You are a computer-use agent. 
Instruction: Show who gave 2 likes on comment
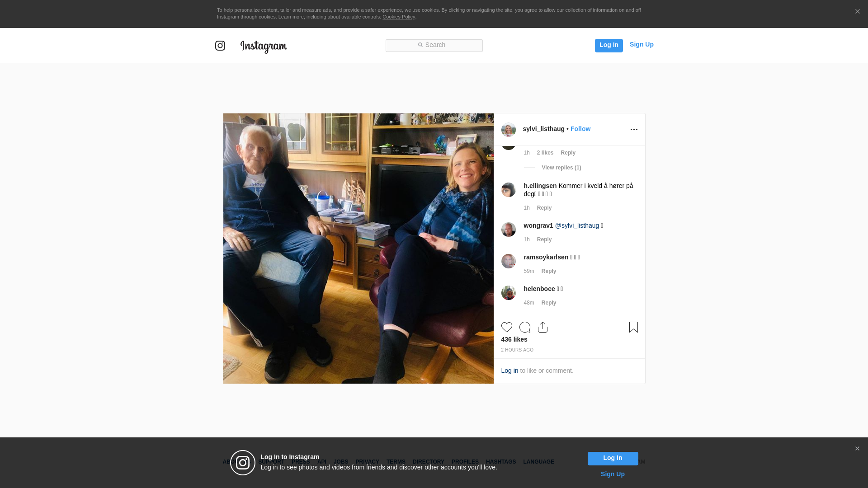545,153
